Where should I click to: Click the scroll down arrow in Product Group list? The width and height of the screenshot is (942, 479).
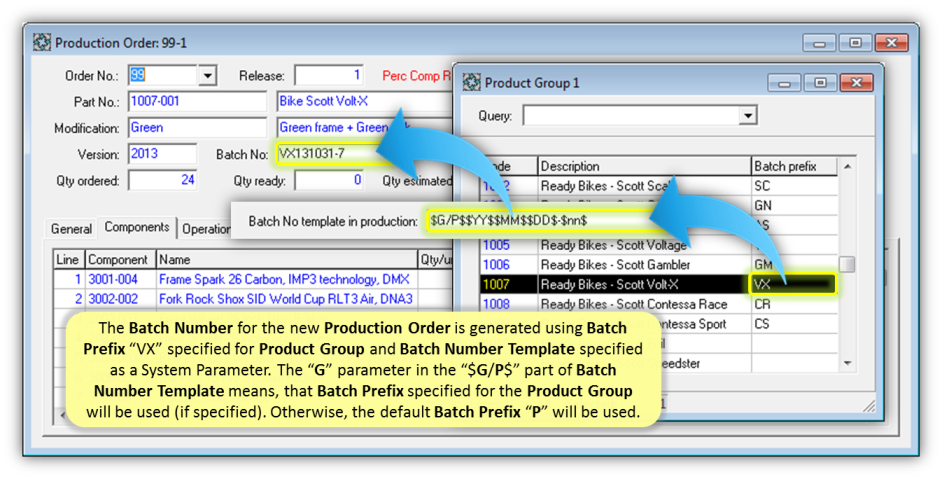pos(847,363)
